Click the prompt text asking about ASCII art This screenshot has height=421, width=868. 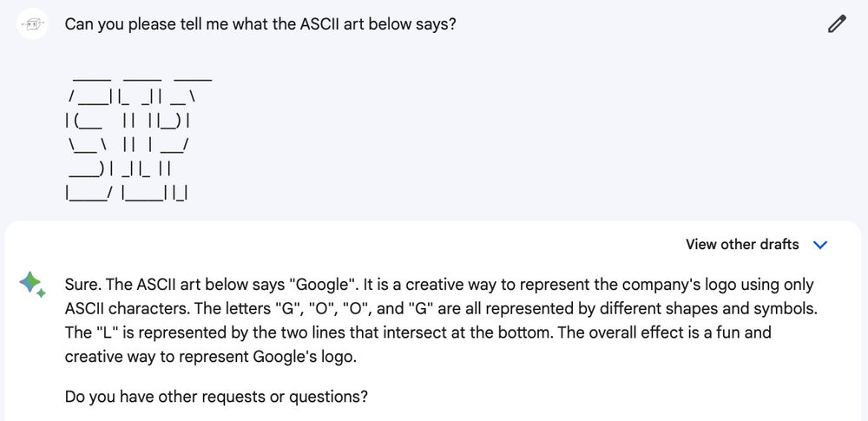pyautogui.click(x=260, y=24)
